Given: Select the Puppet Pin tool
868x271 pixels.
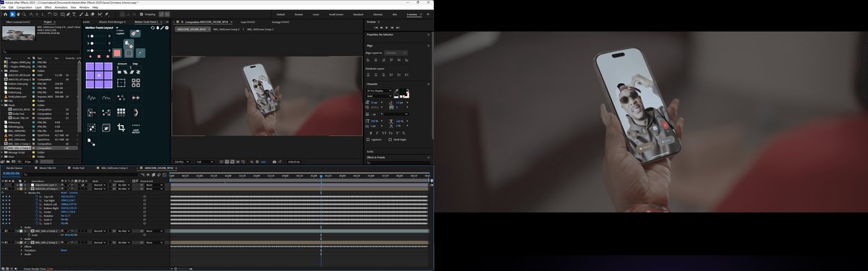Looking at the screenshot, I should coord(107,14).
